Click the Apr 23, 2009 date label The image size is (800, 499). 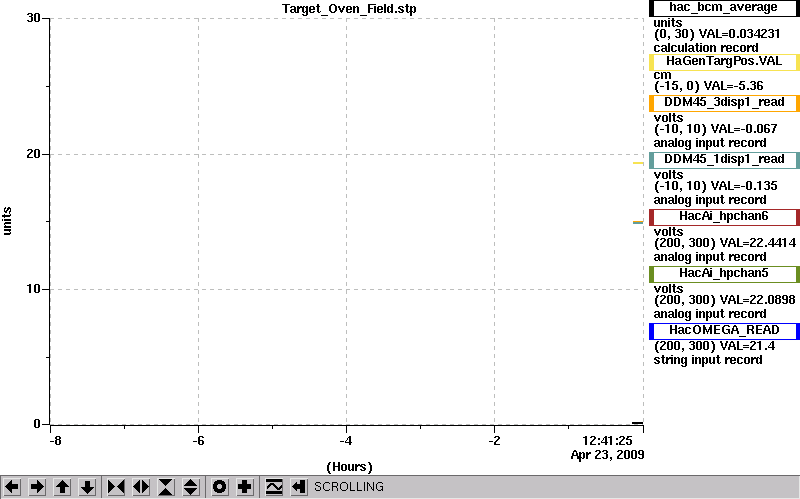[x=607, y=455]
